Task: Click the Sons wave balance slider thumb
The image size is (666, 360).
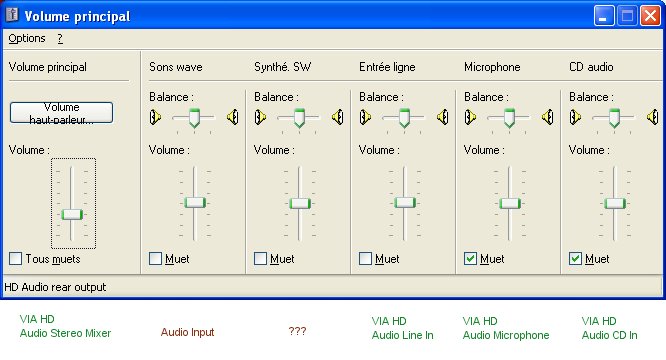Action: (195, 118)
